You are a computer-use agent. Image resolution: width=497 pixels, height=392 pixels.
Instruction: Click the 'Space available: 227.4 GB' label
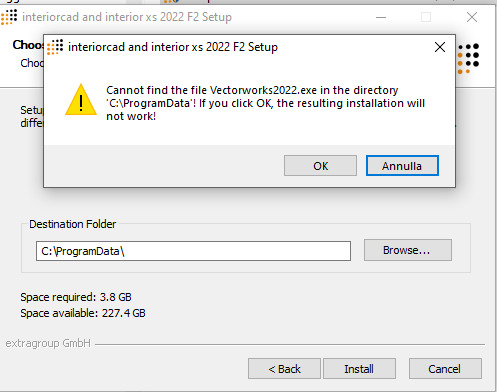pos(83,313)
